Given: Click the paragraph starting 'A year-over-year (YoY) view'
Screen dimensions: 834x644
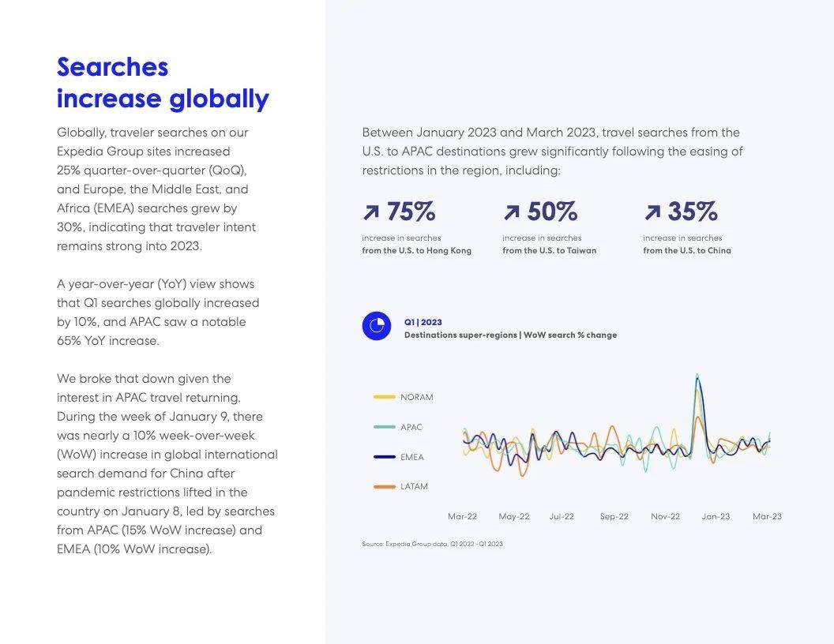Looking at the screenshot, I should [158, 312].
